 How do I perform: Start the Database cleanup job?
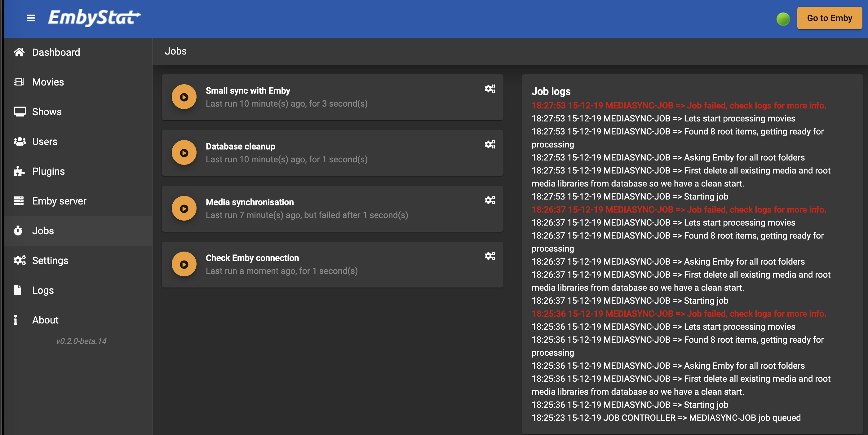point(184,152)
